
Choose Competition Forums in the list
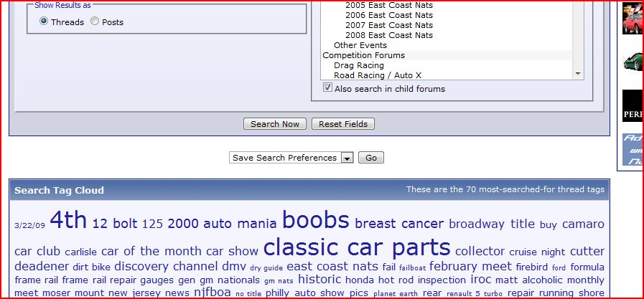point(363,55)
